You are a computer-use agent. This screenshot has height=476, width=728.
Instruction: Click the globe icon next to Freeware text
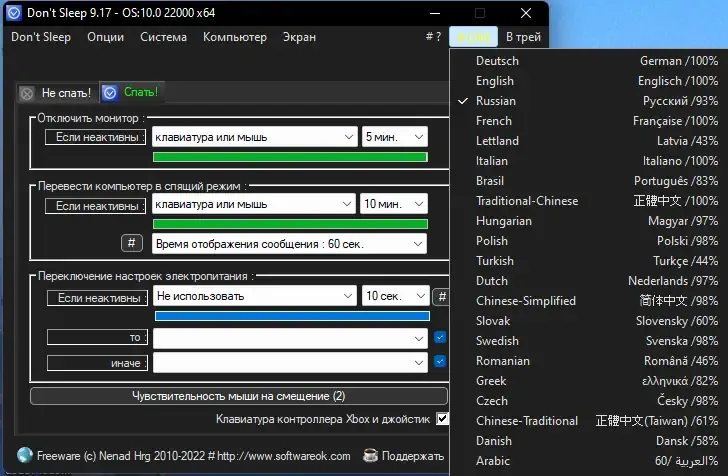pos(25,456)
